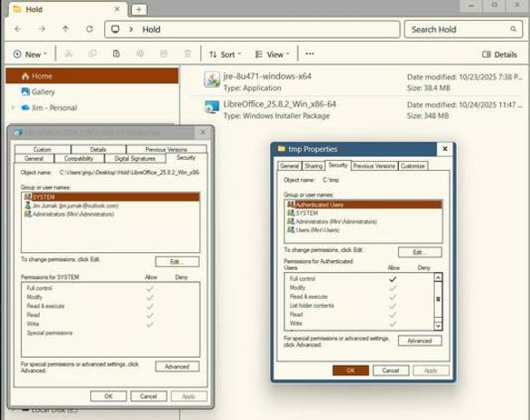Click the search magnifier icon
The width and height of the screenshot is (530, 420).
click(513, 30)
